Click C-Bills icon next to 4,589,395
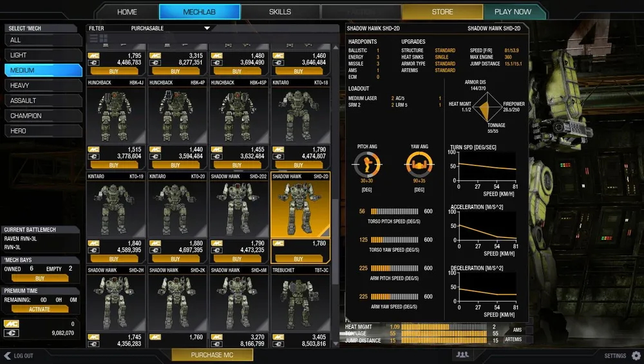Image resolution: width=644 pixels, height=364 pixels. pos(93,250)
